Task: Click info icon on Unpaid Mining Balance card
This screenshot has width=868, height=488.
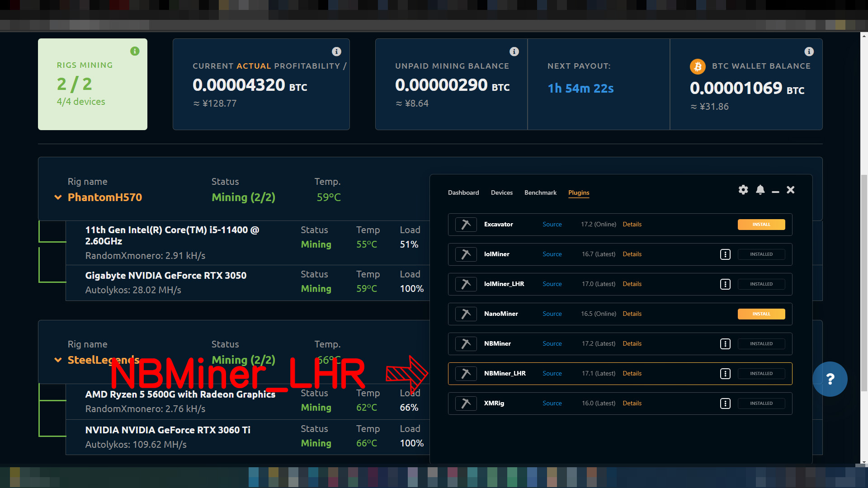Action: pyautogui.click(x=514, y=52)
